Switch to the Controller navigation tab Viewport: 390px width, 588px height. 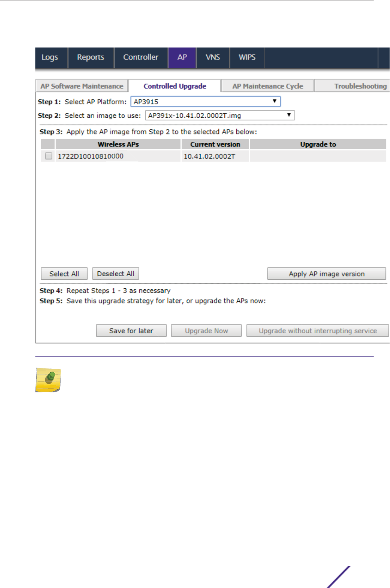(x=141, y=57)
